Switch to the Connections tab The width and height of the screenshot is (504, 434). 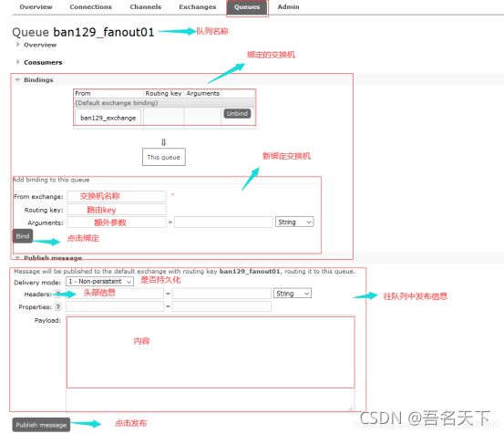click(x=90, y=6)
